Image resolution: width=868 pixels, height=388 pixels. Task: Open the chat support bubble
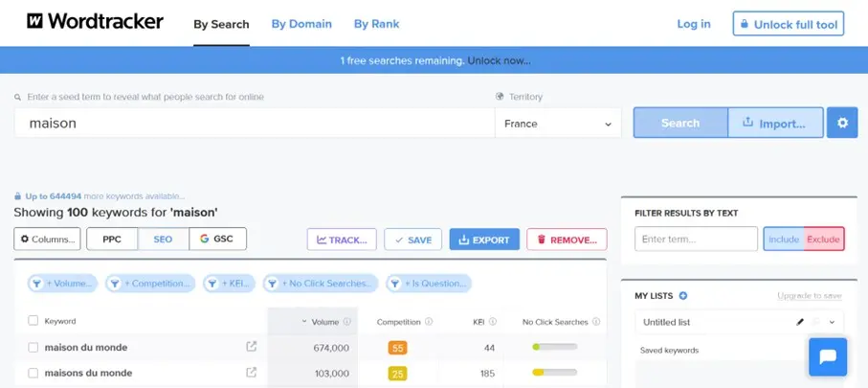point(828,357)
